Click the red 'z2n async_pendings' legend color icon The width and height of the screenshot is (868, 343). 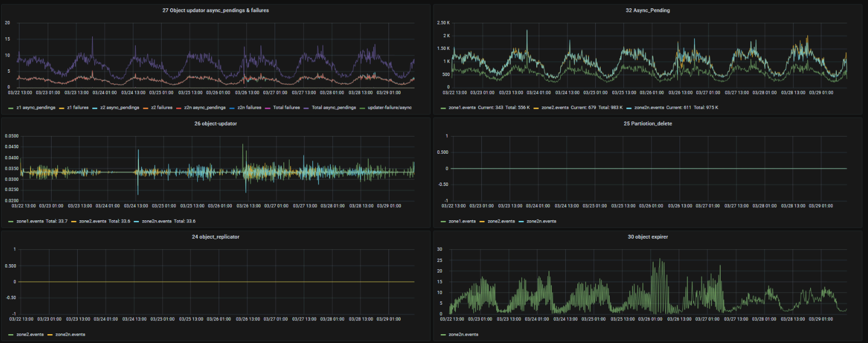coord(178,107)
